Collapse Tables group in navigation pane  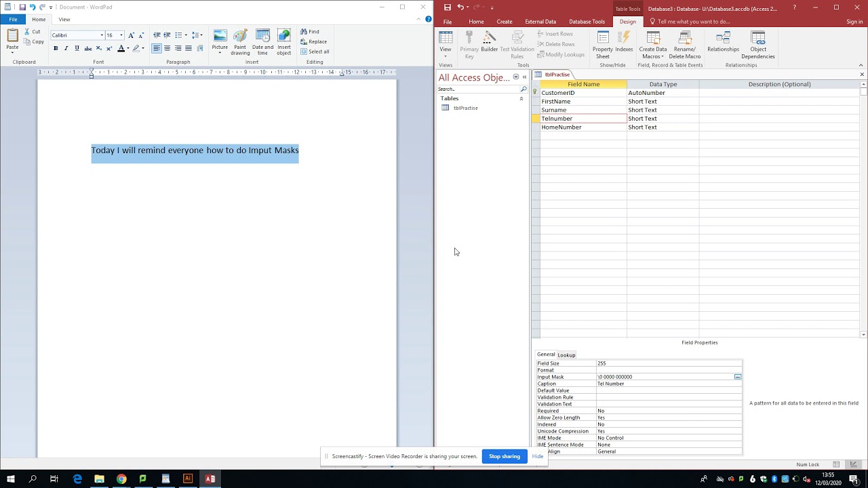pyautogui.click(x=521, y=99)
